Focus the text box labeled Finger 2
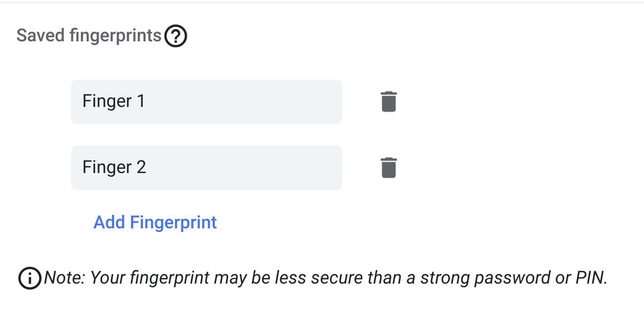The image size is (644, 327). pos(207,168)
